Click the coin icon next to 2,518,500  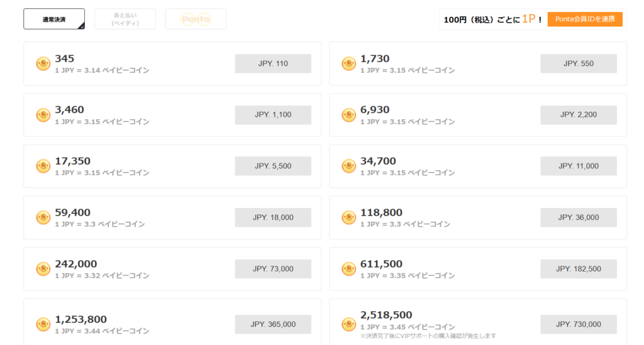tap(348, 324)
